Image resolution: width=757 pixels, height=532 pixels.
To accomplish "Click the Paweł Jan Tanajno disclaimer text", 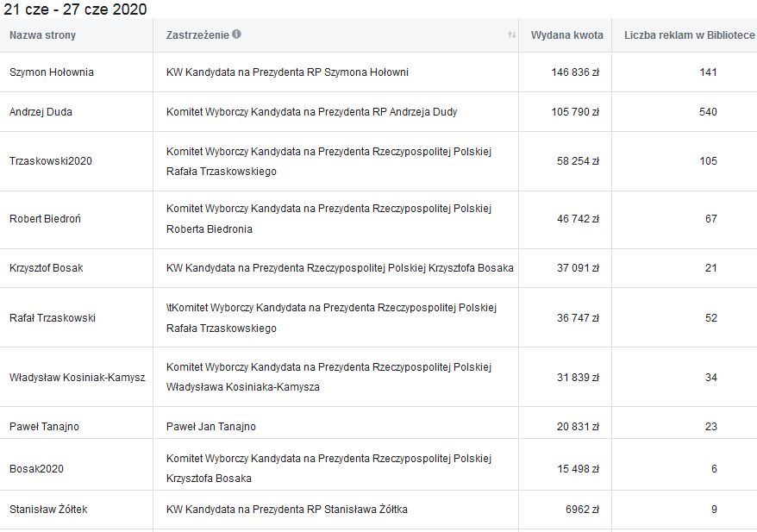I will pos(210,427).
